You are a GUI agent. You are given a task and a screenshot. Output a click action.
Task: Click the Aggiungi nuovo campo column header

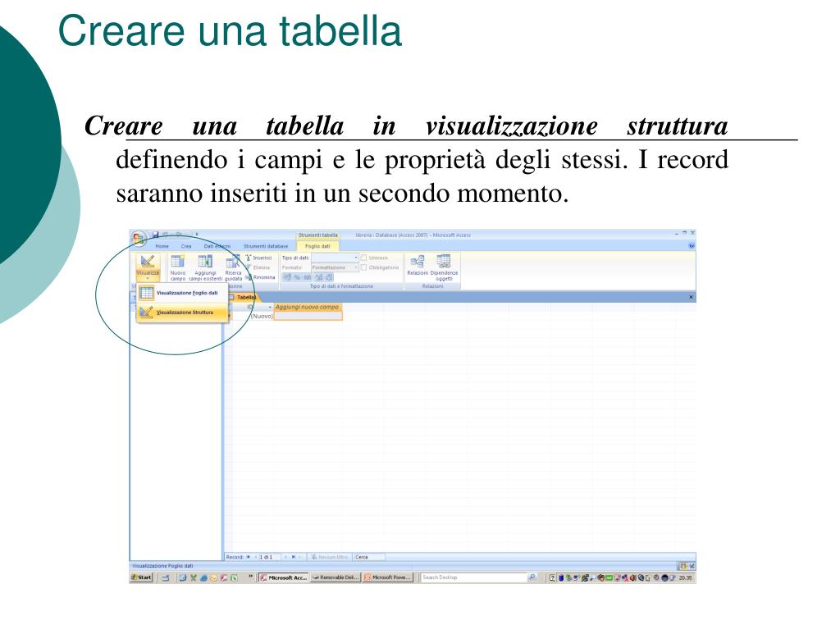[308, 307]
